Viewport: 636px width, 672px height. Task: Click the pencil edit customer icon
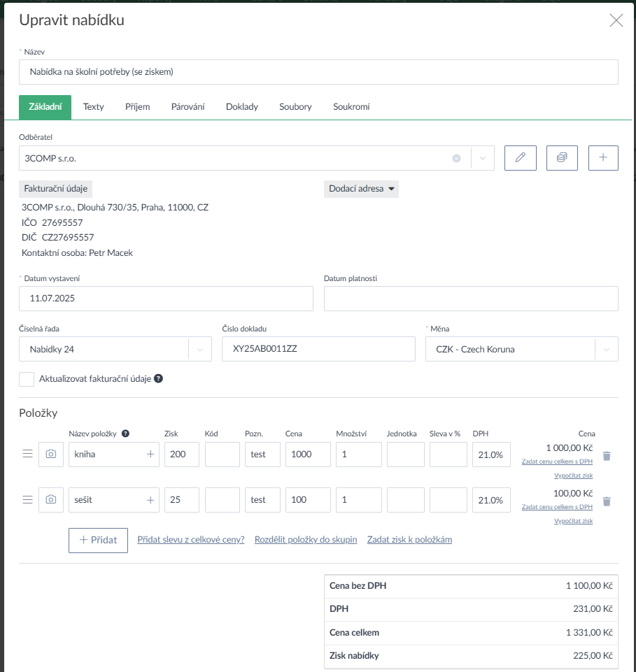[x=520, y=158]
